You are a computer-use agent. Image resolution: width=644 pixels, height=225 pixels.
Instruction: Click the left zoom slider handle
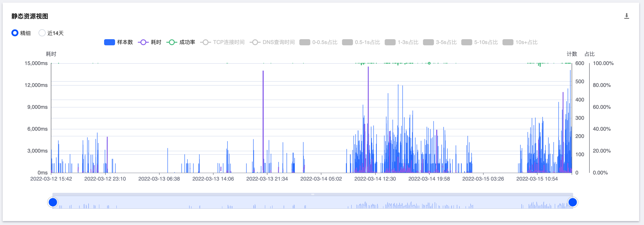pos(53,202)
